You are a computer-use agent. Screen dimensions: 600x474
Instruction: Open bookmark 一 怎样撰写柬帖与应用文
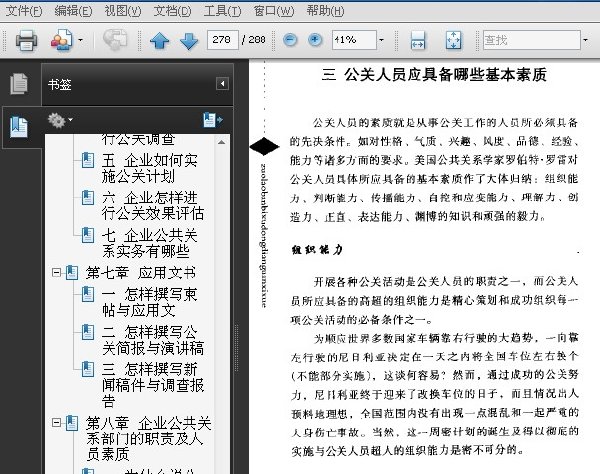click(x=150, y=302)
